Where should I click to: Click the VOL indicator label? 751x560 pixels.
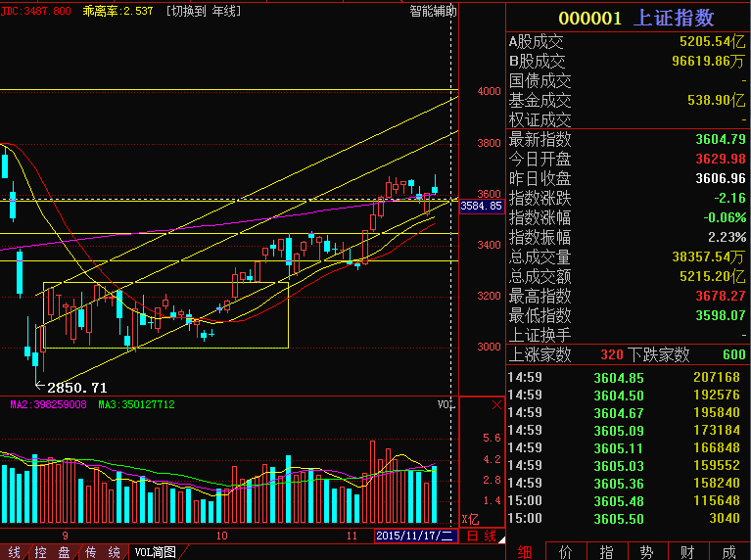[445, 404]
